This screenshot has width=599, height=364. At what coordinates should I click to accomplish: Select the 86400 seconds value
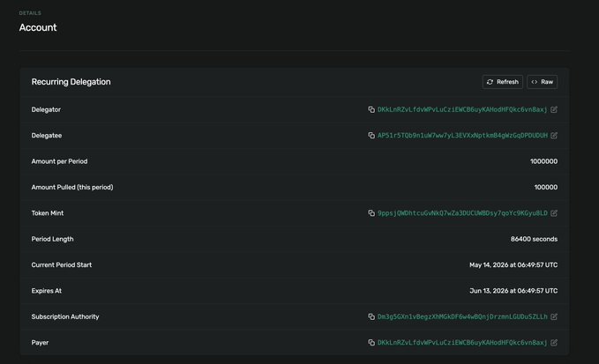pos(534,239)
